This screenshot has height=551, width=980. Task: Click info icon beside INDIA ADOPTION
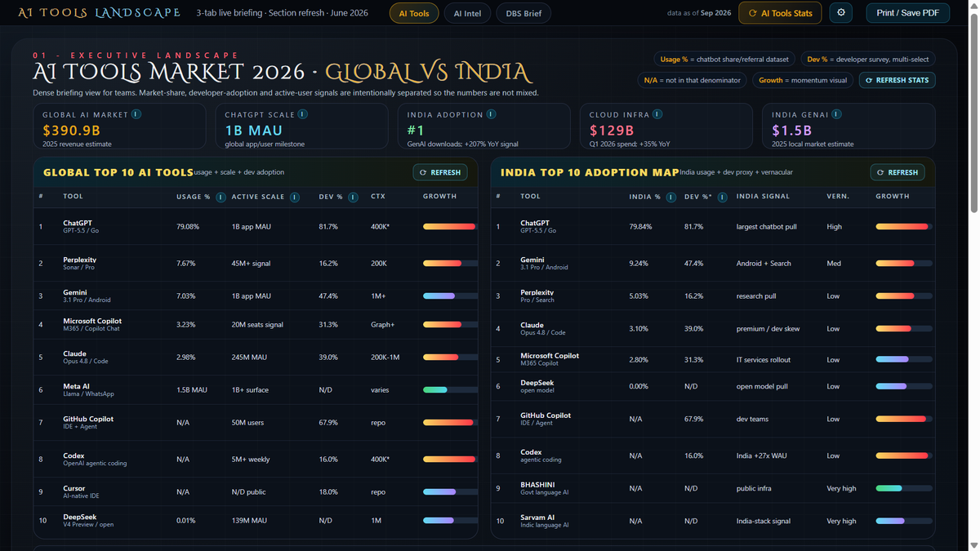[491, 114]
